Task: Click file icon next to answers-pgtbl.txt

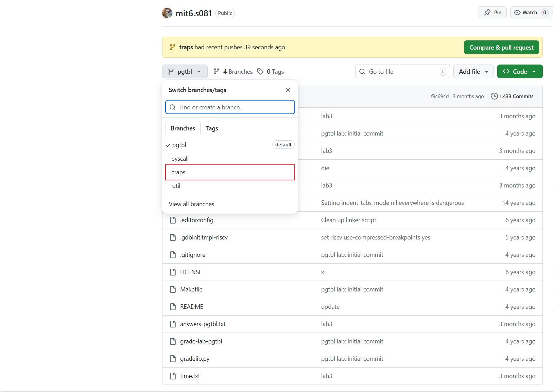Action: (x=173, y=324)
